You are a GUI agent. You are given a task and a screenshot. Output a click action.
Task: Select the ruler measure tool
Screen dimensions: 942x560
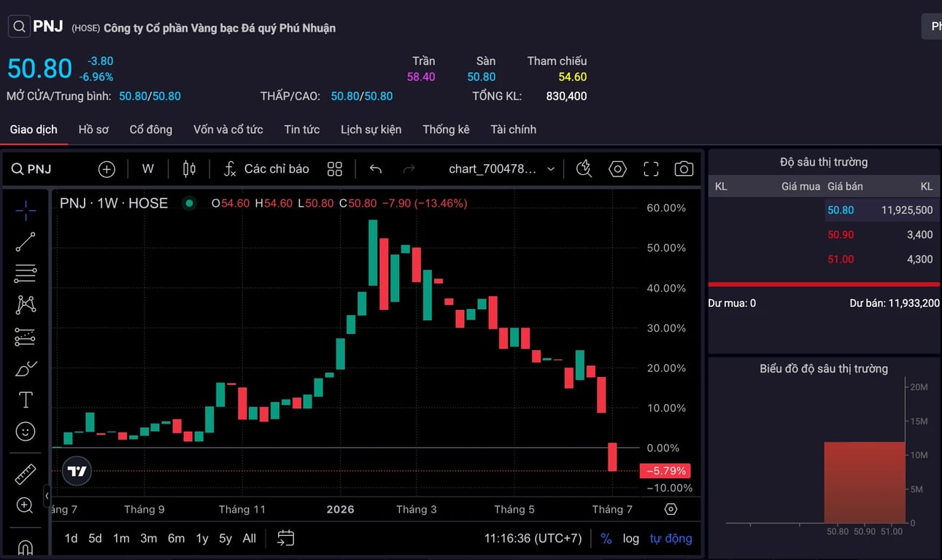[x=26, y=474]
